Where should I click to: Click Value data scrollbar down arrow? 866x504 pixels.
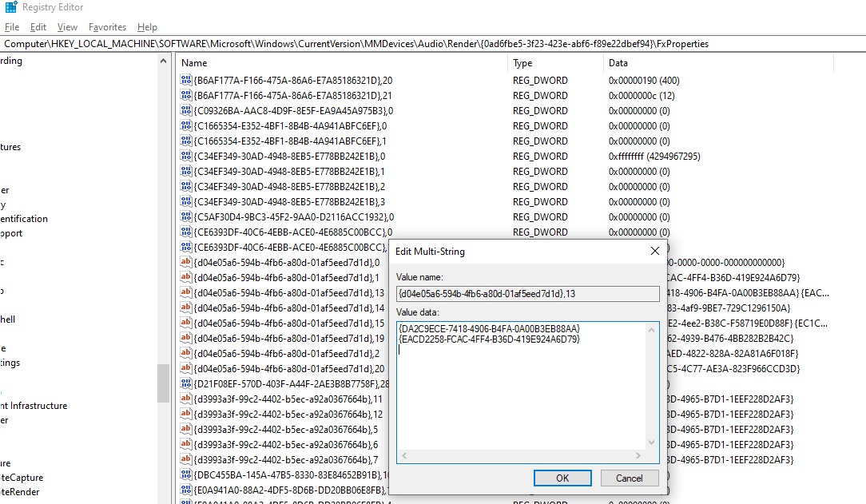click(652, 442)
